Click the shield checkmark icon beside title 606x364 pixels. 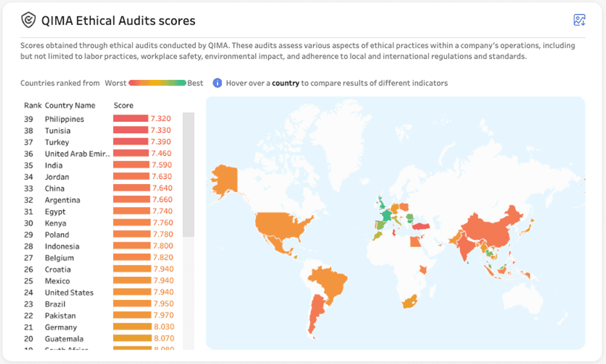(28, 20)
